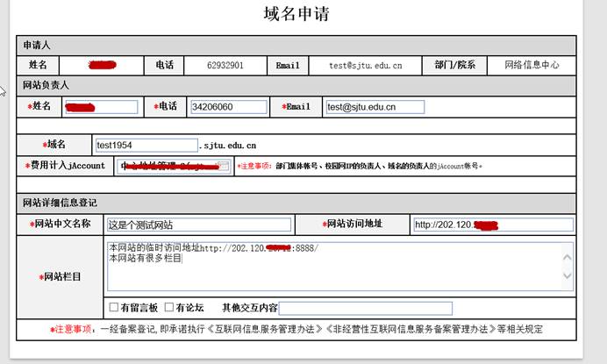
Task: Open the 费用计入jAccount dropdown
Action: 174,166
